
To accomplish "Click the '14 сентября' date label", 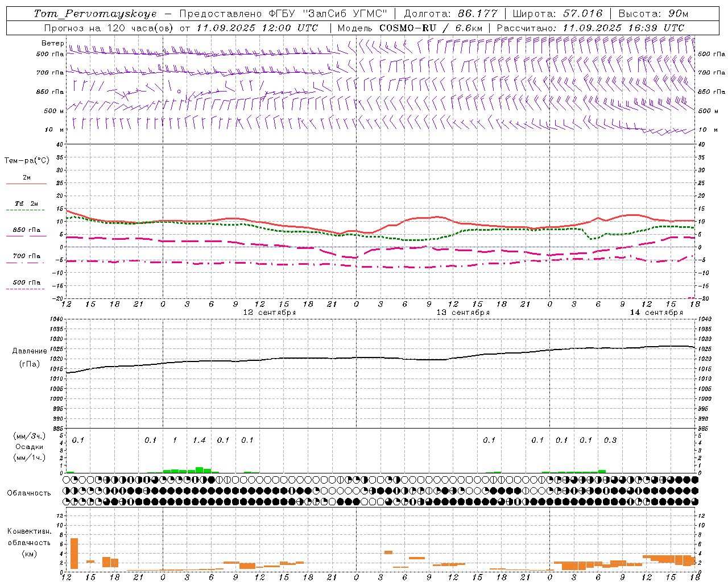I will [x=656, y=313].
